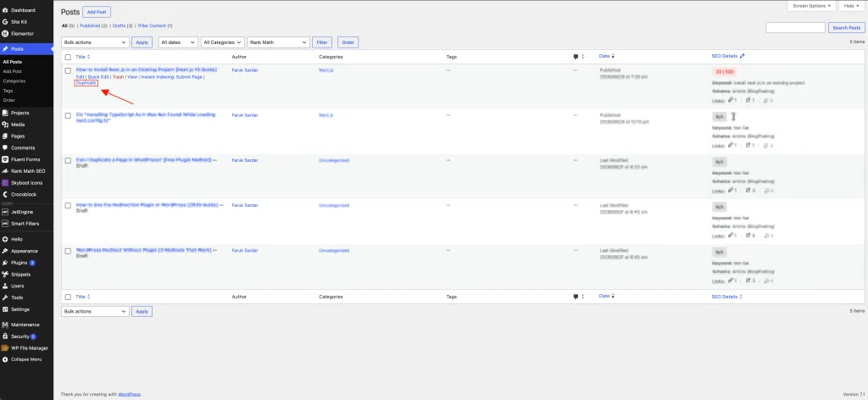This screenshot has width=868, height=400.
Task: Click Quick Edit under the first post
Action: coord(98,77)
